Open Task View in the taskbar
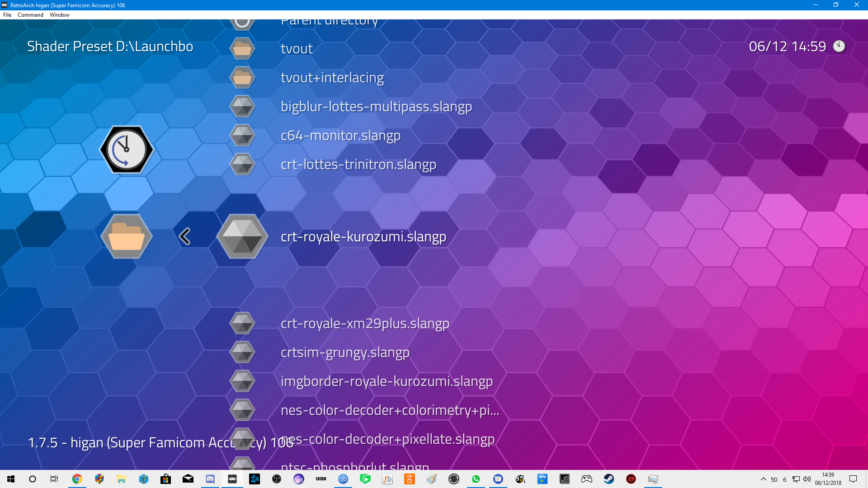 tap(54, 479)
